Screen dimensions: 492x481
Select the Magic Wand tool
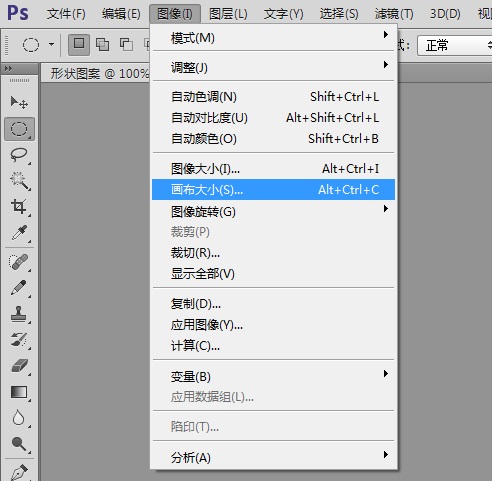[19, 181]
